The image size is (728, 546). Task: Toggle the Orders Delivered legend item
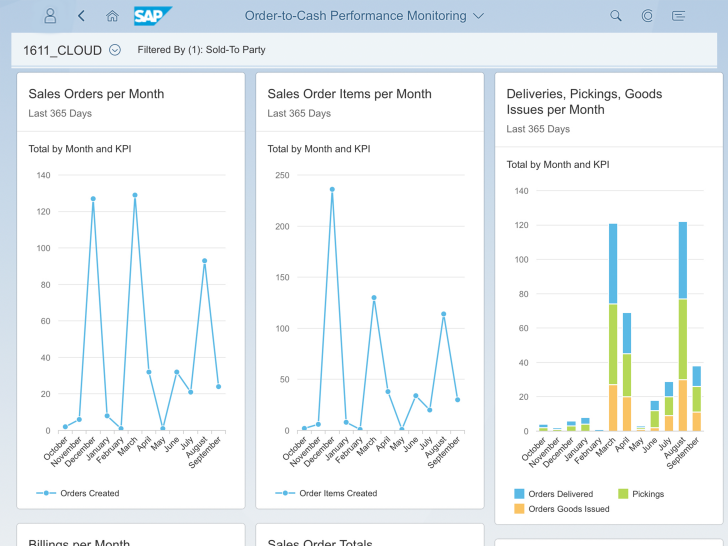[x=553, y=494]
